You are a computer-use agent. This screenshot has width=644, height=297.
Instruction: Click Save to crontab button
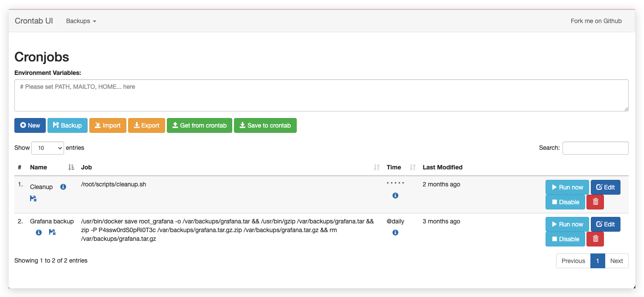[265, 125]
